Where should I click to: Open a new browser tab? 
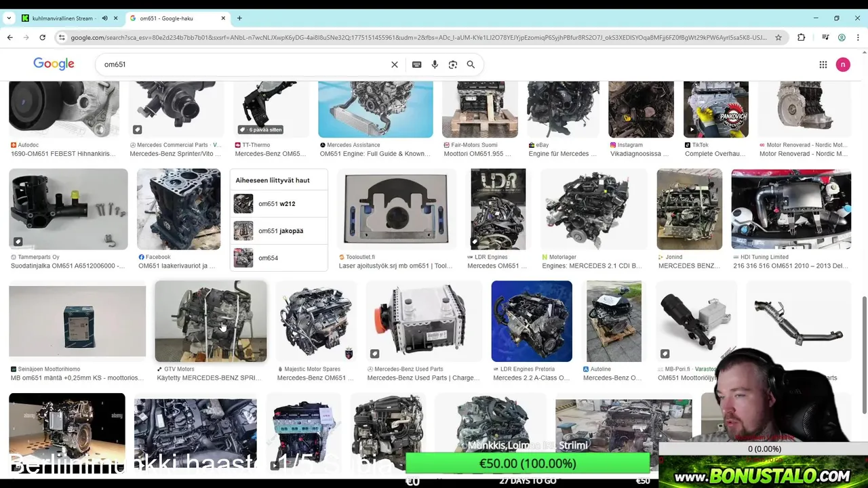239,18
